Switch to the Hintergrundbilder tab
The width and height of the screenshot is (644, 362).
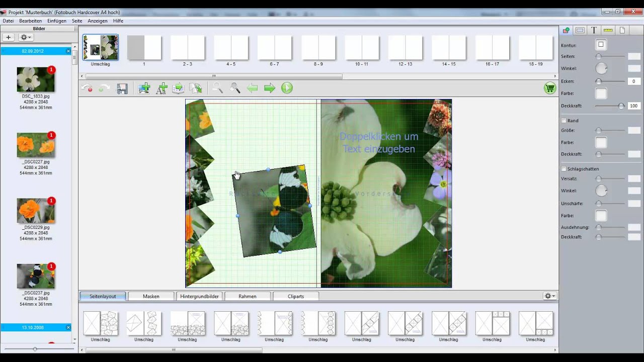tap(199, 296)
